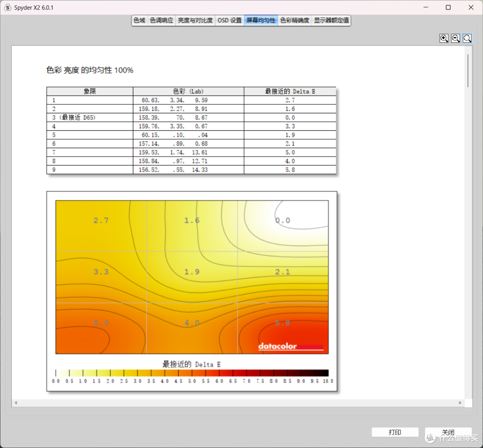Click the vertical scrollbar thumb
The width and height of the screenshot is (483, 448).
click(x=468, y=71)
